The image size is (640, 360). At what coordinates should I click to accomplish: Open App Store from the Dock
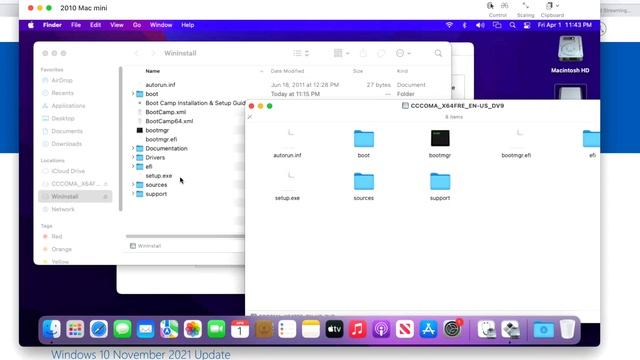click(x=428, y=329)
